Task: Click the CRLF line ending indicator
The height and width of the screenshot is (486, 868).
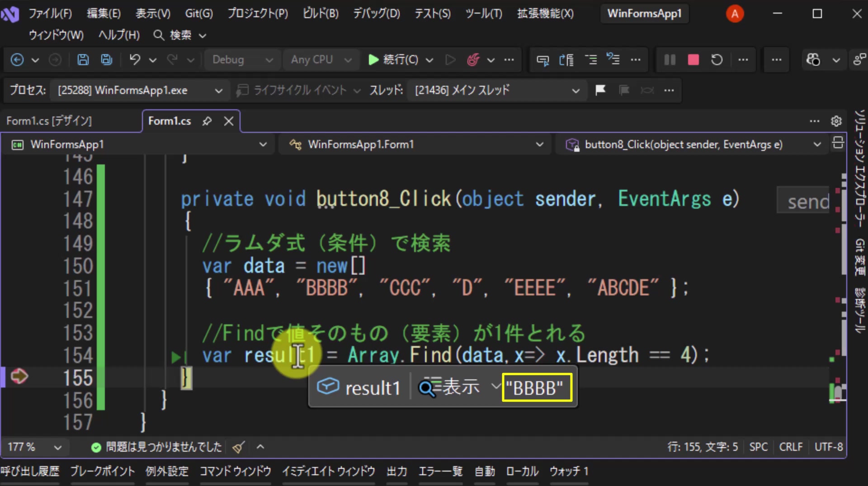Action: click(791, 447)
